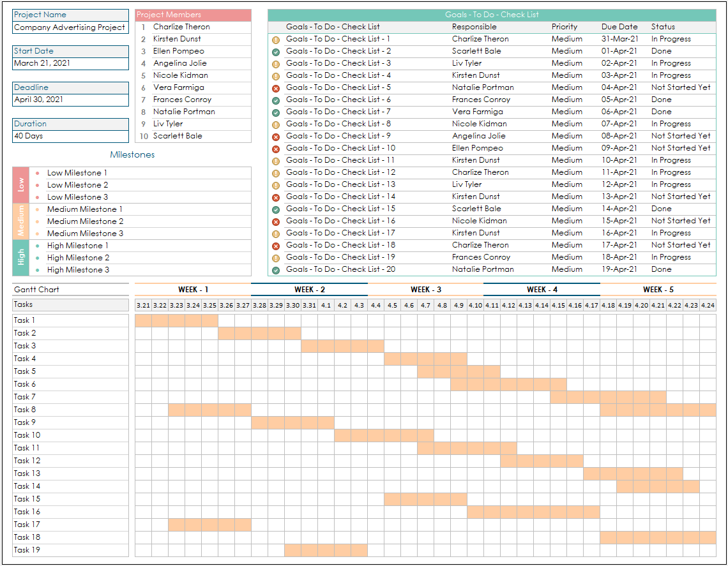
Task: Click the Milestones heading
Action: [132, 154]
